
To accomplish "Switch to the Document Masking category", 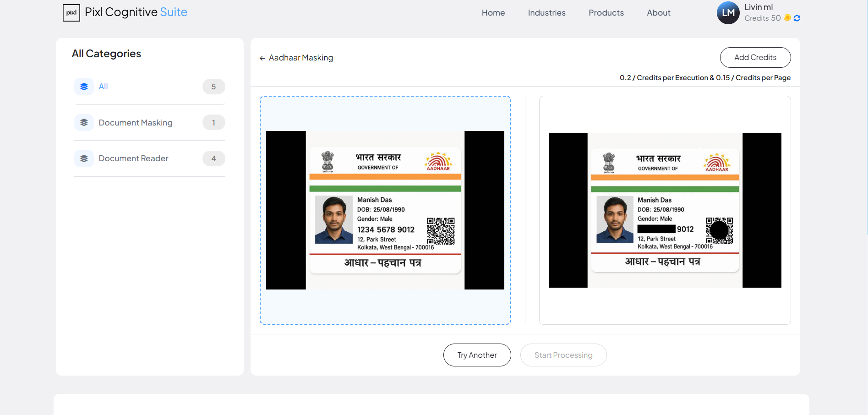I will tap(136, 122).
